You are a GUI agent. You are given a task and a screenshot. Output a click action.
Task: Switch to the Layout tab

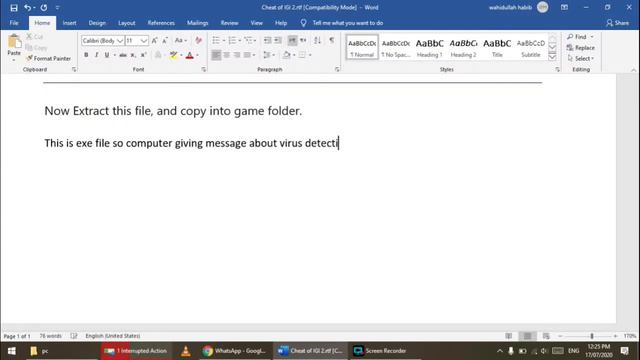click(x=127, y=23)
